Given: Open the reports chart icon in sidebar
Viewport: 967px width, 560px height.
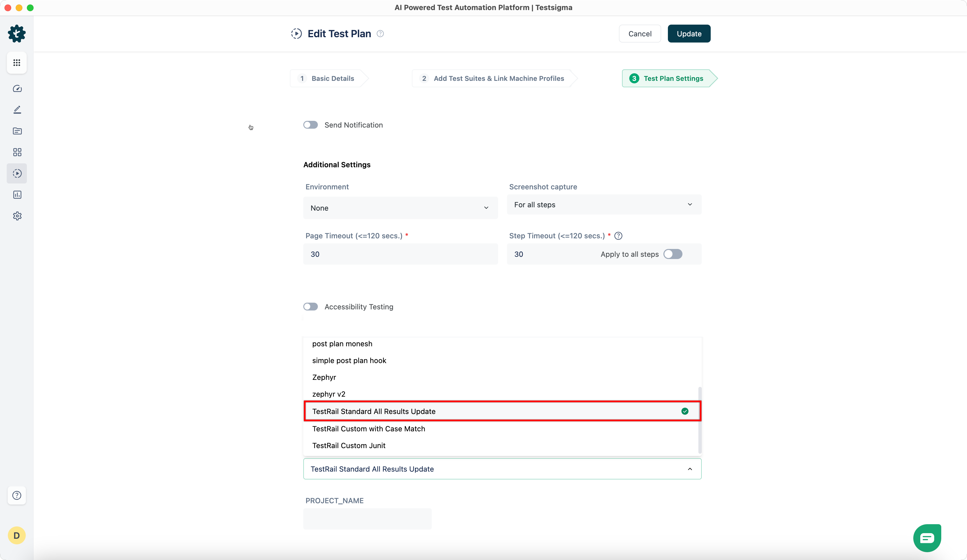Looking at the screenshot, I should [17, 195].
